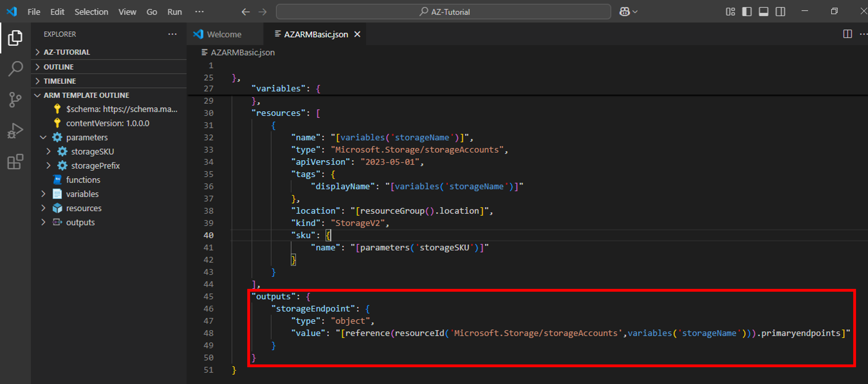Click the AZ-Tutorial command center search box
The height and width of the screenshot is (384, 868).
click(443, 12)
